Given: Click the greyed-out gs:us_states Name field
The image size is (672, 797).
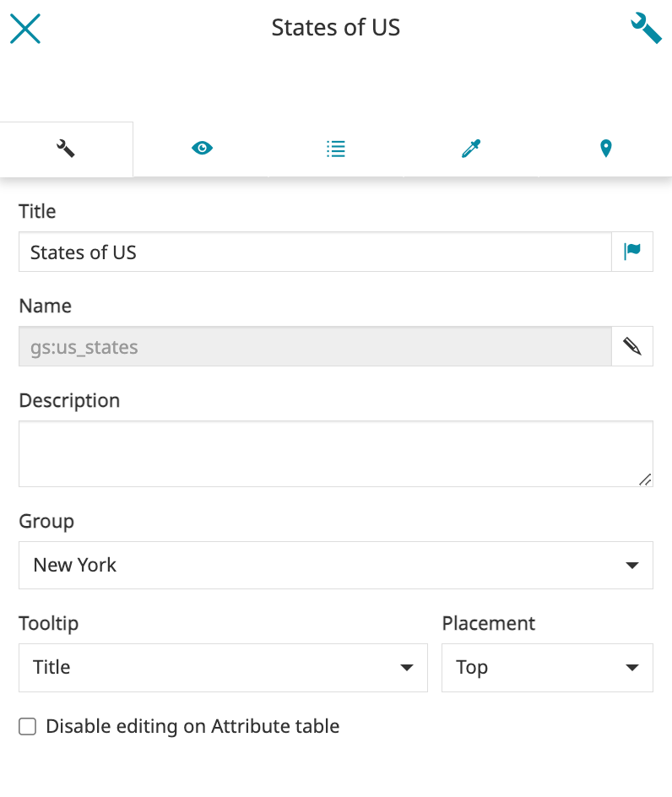Looking at the screenshot, I should point(314,346).
